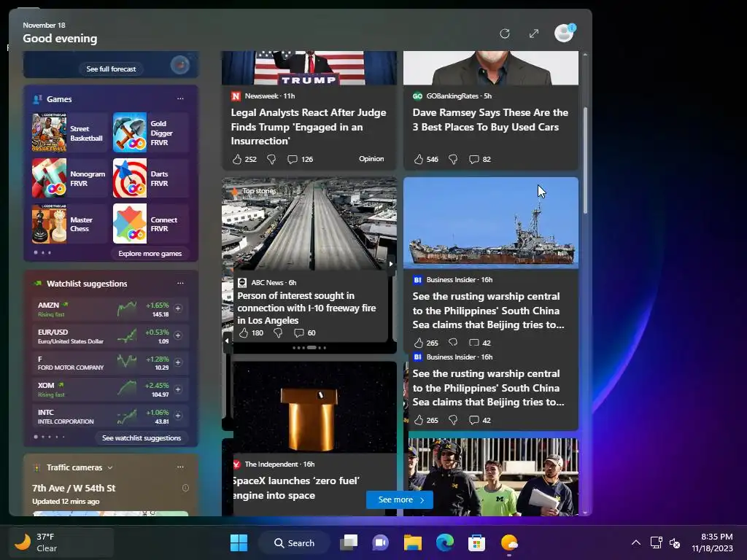Viewport: 747px width, 560px height.
Task: Open File Explorer from taskbar
Action: pyautogui.click(x=413, y=542)
